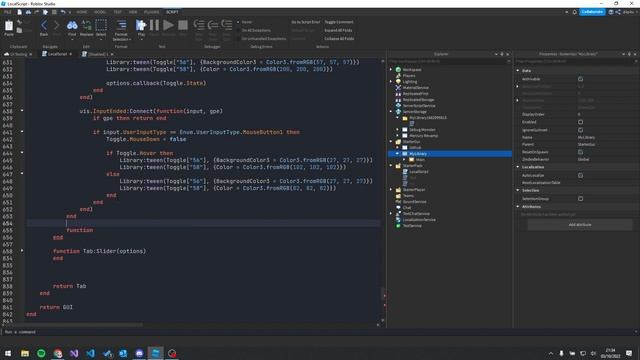Toggle the ResetOnSpawn checkbox
This screenshot has width=640, height=360.
pos(580,152)
